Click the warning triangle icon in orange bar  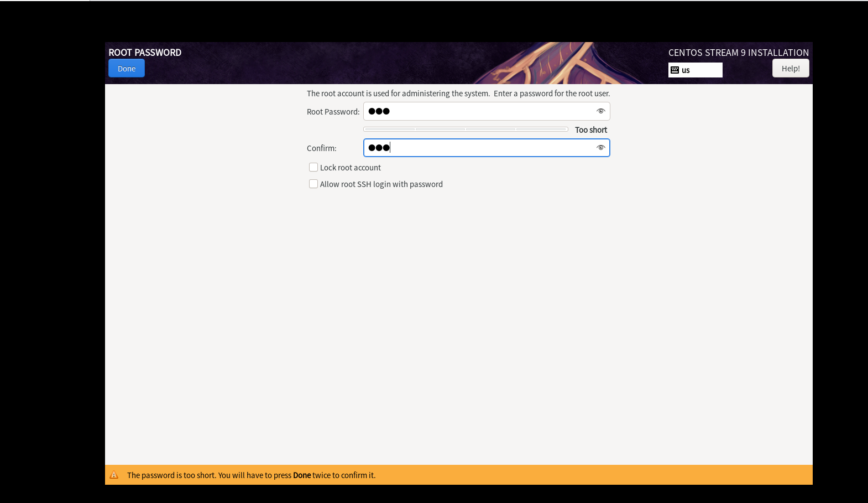click(114, 475)
